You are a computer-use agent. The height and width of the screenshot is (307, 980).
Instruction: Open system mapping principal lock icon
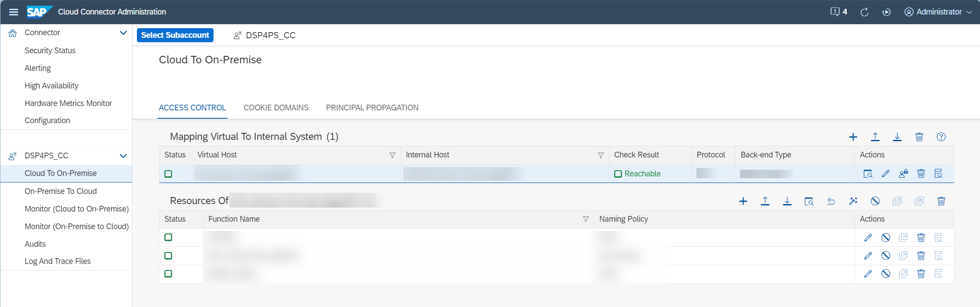(903, 174)
